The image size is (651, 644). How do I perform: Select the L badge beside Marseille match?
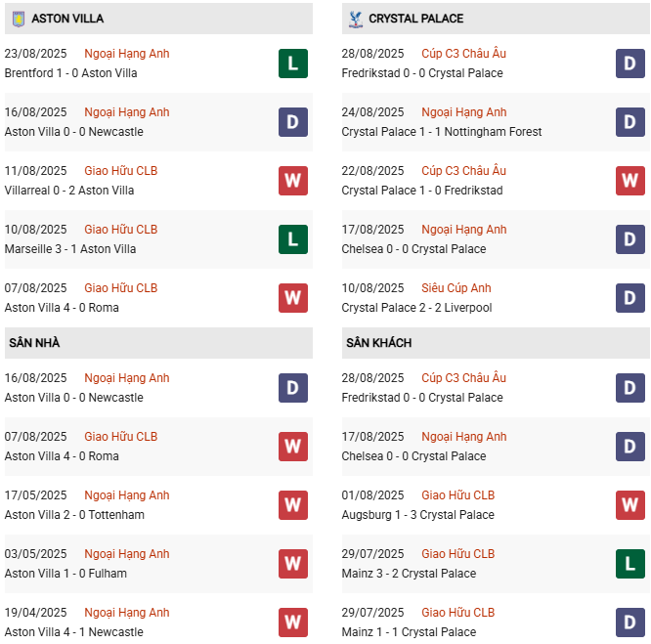coord(293,239)
